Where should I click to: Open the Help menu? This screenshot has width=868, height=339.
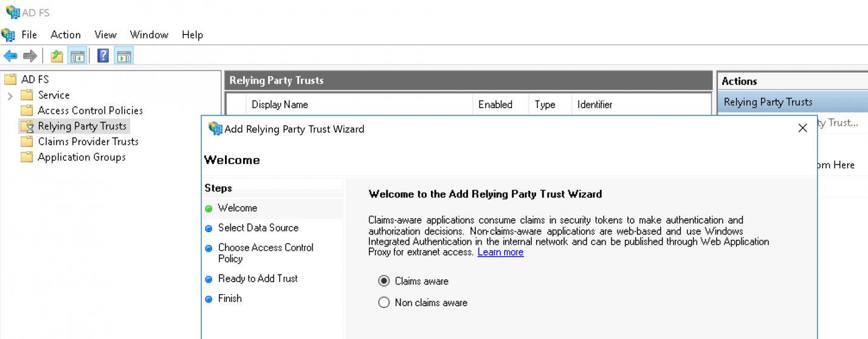[192, 35]
